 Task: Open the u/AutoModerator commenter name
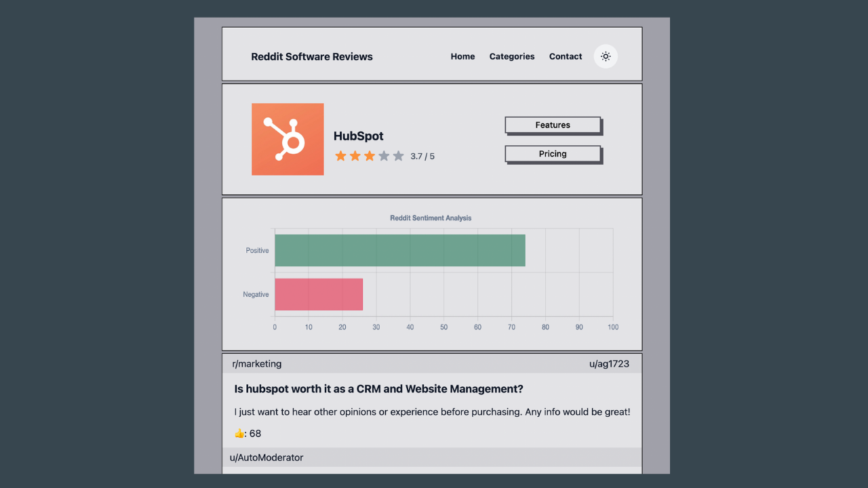[267, 457]
